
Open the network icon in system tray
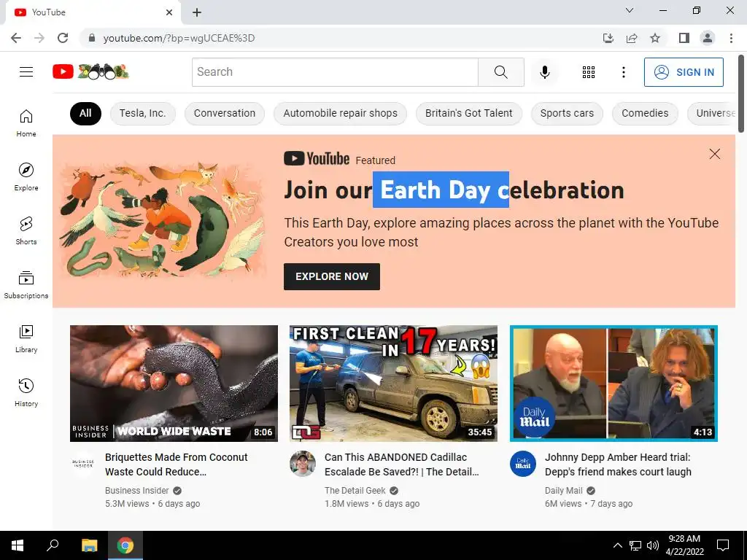click(x=635, y=545)
